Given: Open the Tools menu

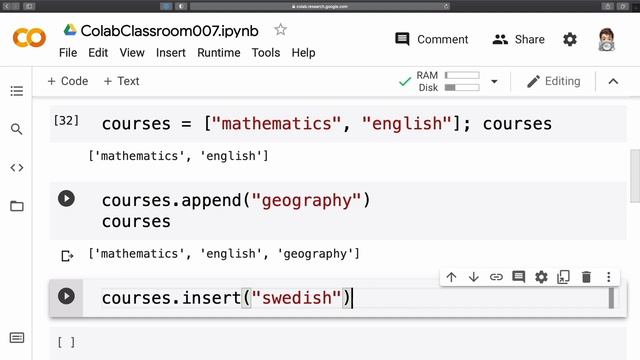Looking at the screenshot, I should click(x=266, y=53).
